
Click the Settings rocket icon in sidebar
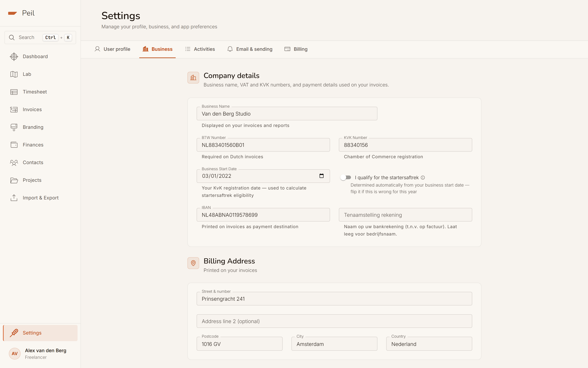pyautogui.click(x=14, y=333)
